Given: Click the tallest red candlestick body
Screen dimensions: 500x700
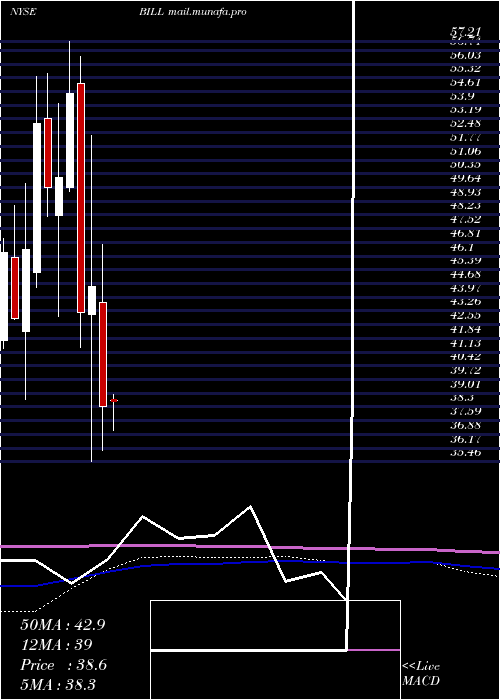Looking at the screenshot, I should (81, 198).
